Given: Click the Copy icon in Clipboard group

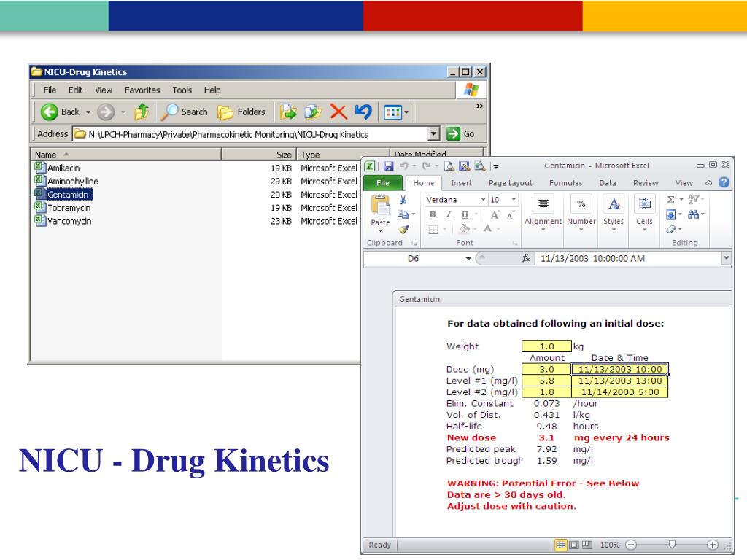Looking at the screenshot, I should click(x=403, y=214).
